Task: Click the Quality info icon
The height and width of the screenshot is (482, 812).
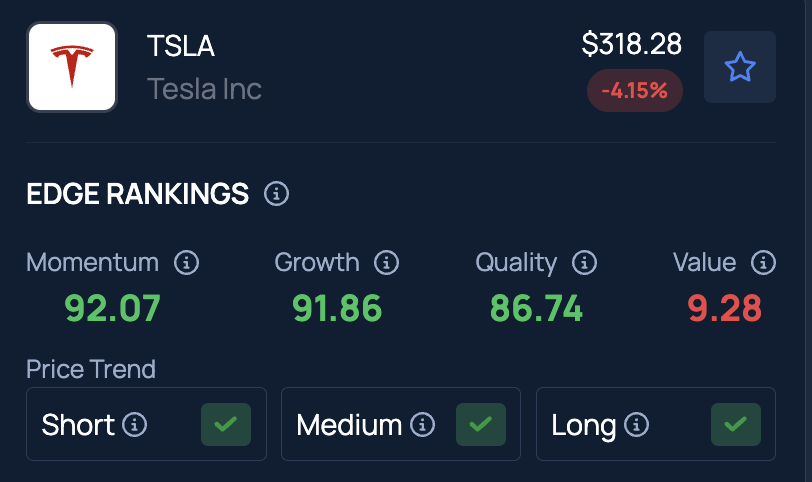Action: pyautogui.click(x=584, y=262)
